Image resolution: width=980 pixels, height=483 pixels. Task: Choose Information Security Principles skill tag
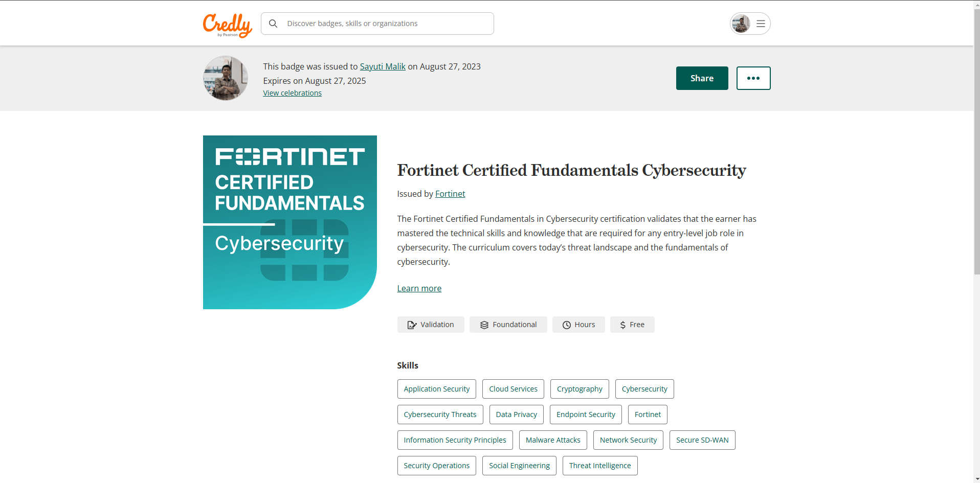455,440
